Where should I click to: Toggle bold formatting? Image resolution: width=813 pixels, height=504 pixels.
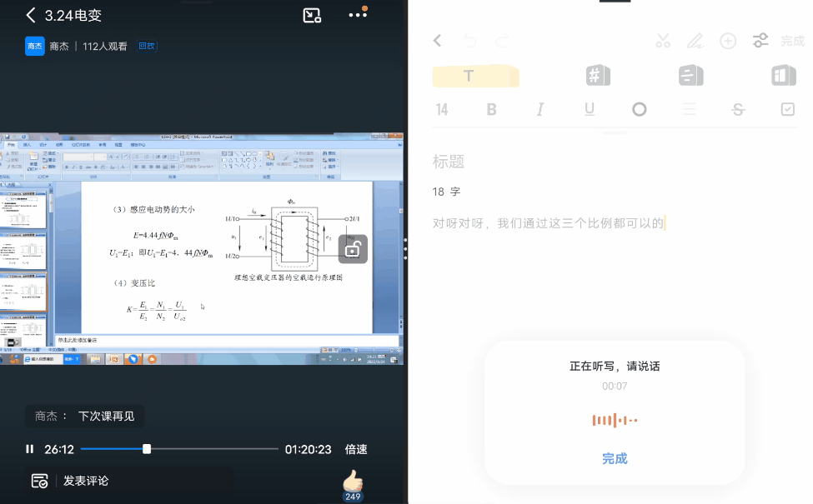(491, 109)
